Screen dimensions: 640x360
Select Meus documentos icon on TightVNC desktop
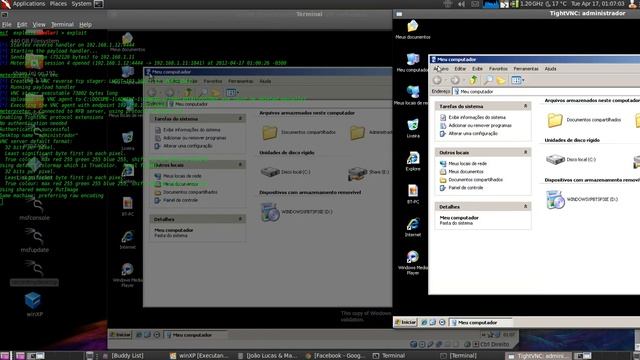tap(413, 30)
